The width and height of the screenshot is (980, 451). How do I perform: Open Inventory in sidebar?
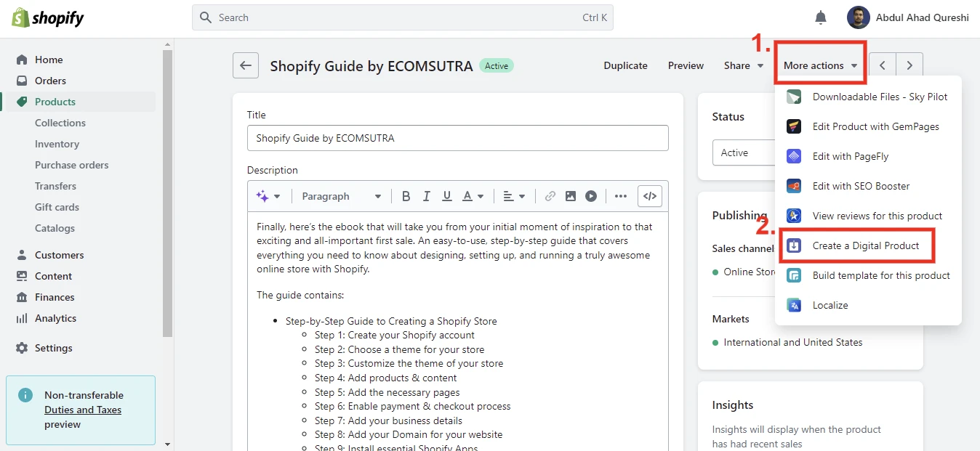57,144
